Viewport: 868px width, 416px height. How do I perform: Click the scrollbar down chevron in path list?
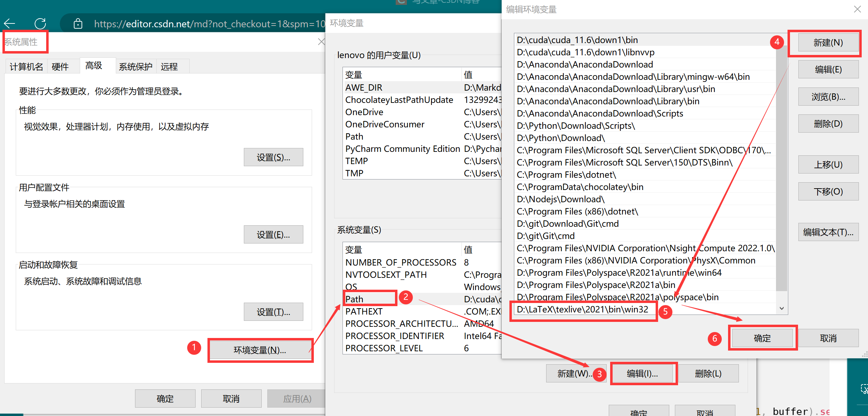[782, 308]
